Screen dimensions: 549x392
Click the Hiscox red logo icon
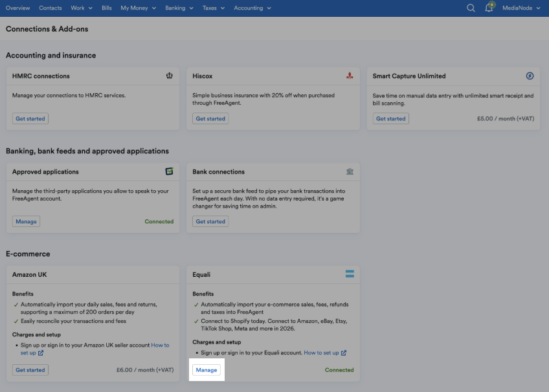[350, 76]
